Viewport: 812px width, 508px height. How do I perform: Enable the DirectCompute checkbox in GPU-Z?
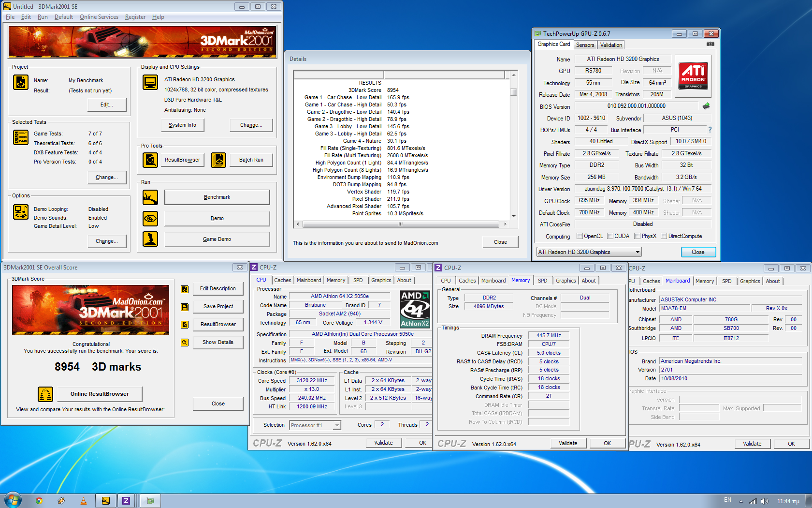(x=664, y=236)
